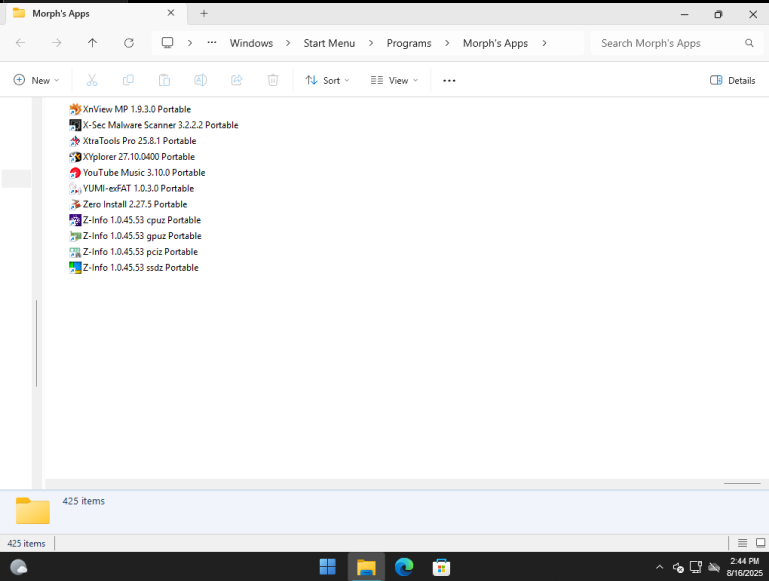Open the Sort dropdown menu

pyautogui.click(x=327, y=80)
